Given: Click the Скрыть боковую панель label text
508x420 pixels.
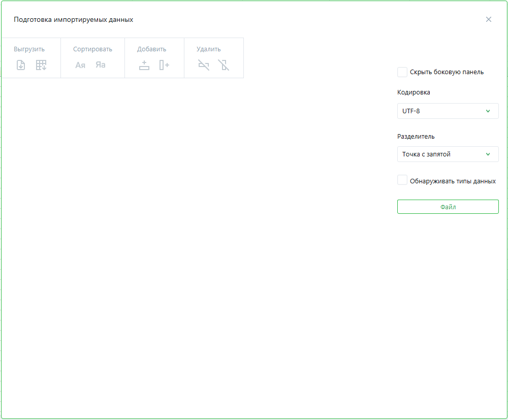Looking at the screenshot, I should (447, 72).
